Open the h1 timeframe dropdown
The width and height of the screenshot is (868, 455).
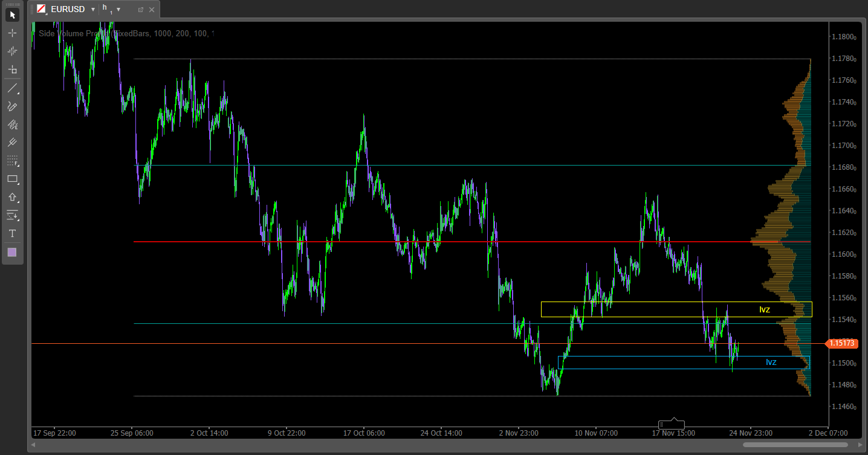118,10
